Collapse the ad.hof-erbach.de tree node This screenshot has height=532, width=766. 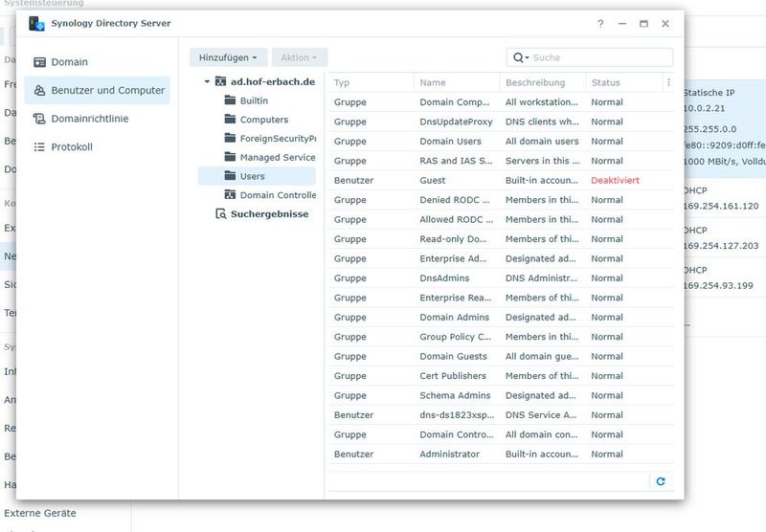tap(207, 81)
